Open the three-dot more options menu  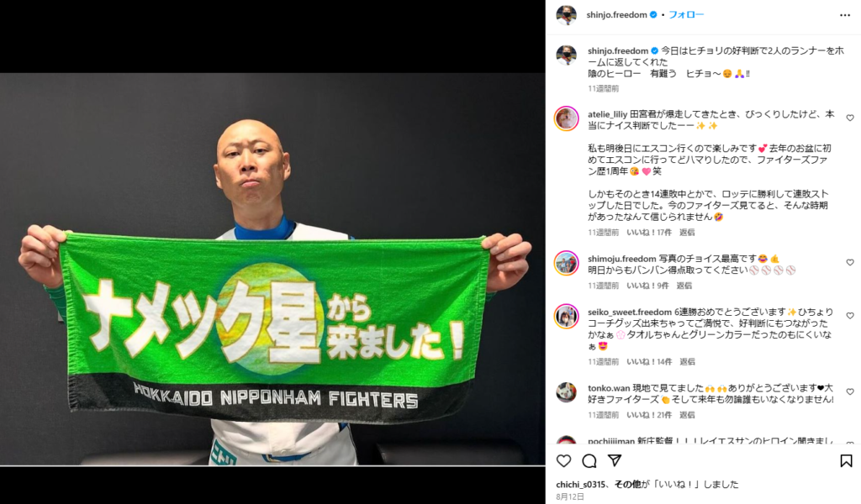(845, 15)
